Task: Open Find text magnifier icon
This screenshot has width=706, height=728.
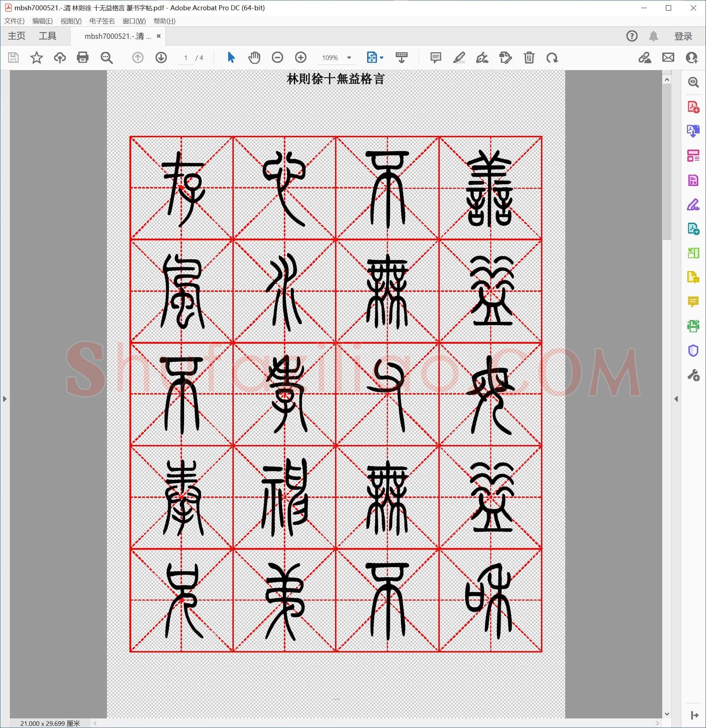Action: (106, 58)
